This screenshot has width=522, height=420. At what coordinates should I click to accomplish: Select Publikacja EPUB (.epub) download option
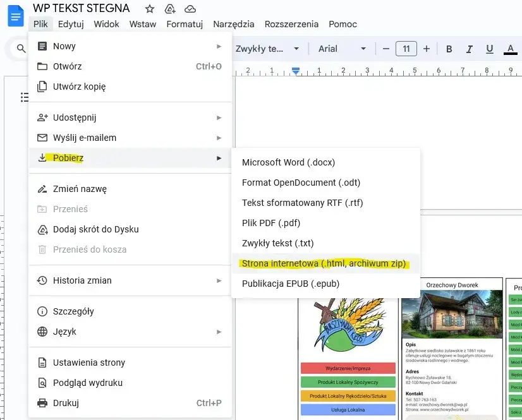pyautogui.click(x=291, y=284)
